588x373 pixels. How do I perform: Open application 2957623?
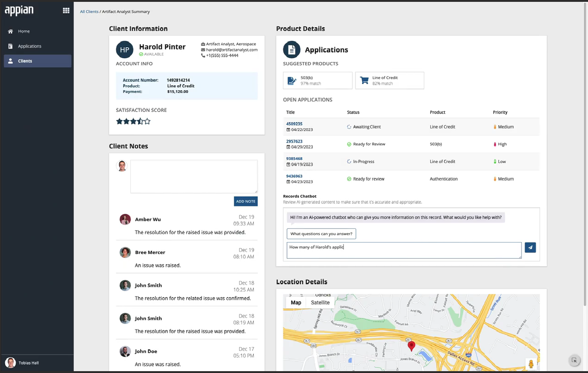(294, 141)
